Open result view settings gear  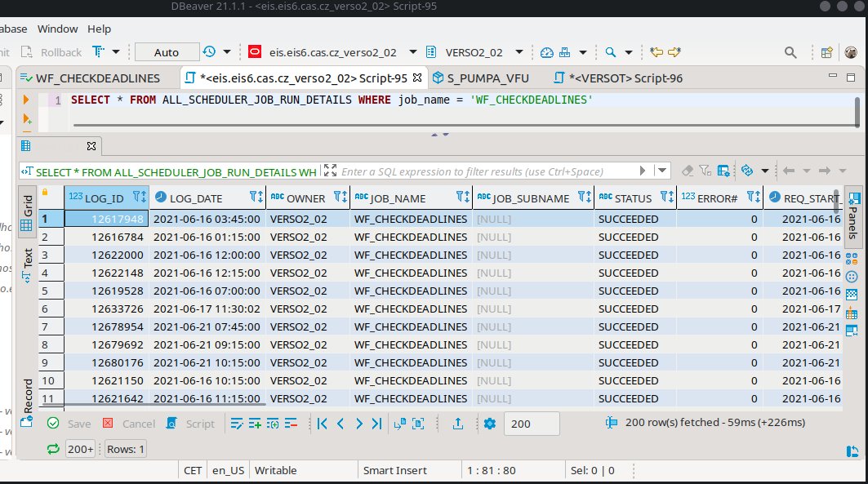489,424
